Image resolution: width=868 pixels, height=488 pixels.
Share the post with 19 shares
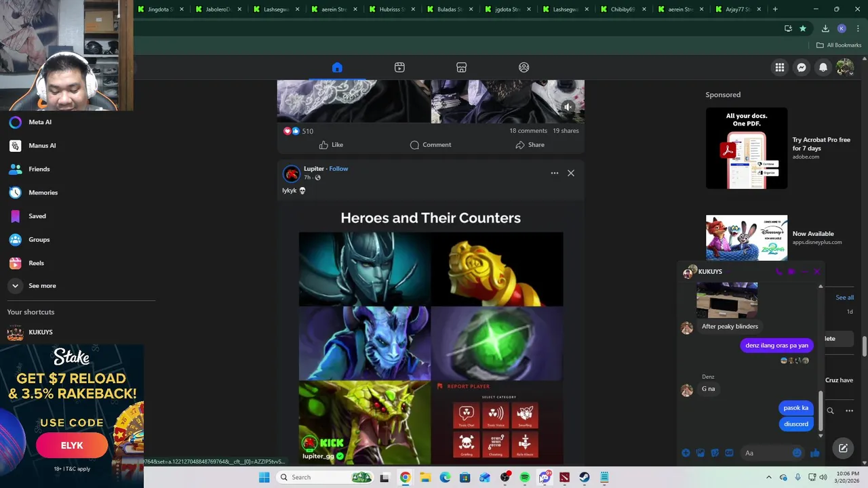[x=530, y=144]
